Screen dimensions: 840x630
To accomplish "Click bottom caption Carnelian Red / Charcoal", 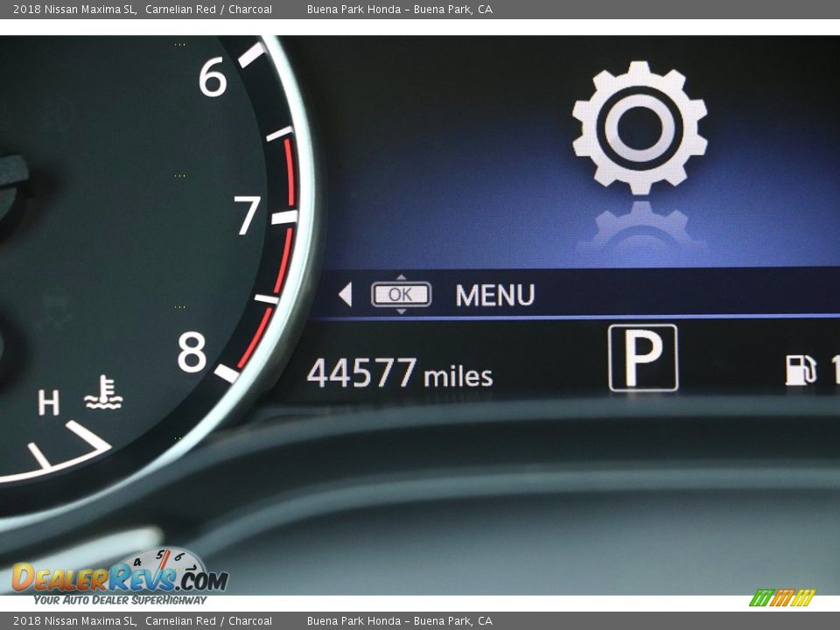I will [x=208, y=621].
